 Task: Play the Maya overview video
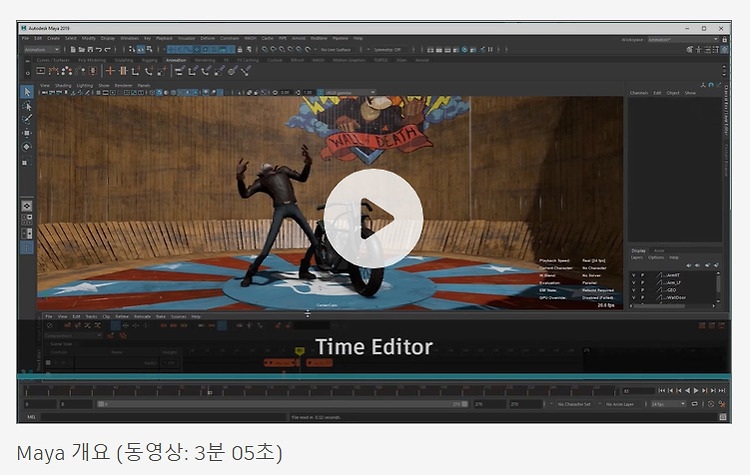click(374, 219)
